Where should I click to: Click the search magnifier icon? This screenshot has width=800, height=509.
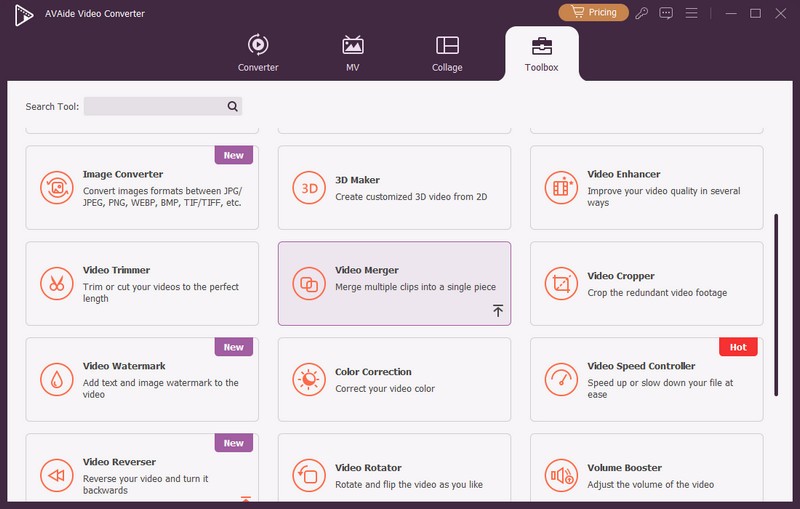coord(233,106)
